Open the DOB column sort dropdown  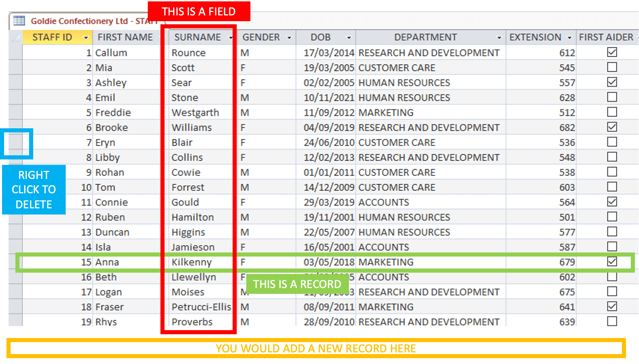349,38
